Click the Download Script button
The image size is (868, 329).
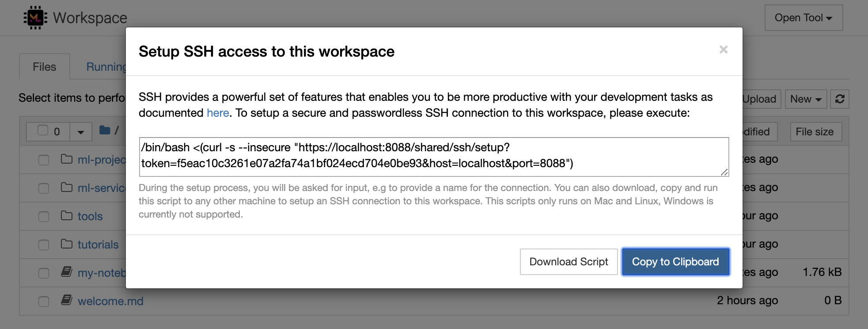569,262
